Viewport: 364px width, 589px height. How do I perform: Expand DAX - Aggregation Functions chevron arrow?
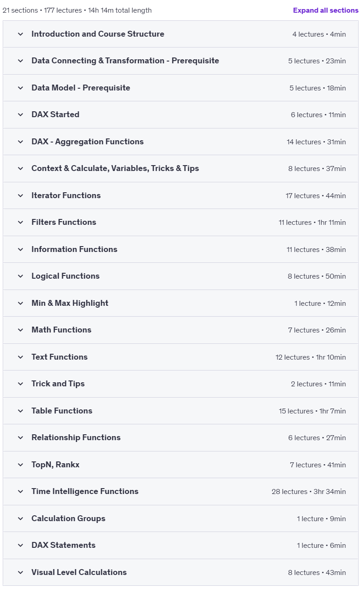(20, 142)
